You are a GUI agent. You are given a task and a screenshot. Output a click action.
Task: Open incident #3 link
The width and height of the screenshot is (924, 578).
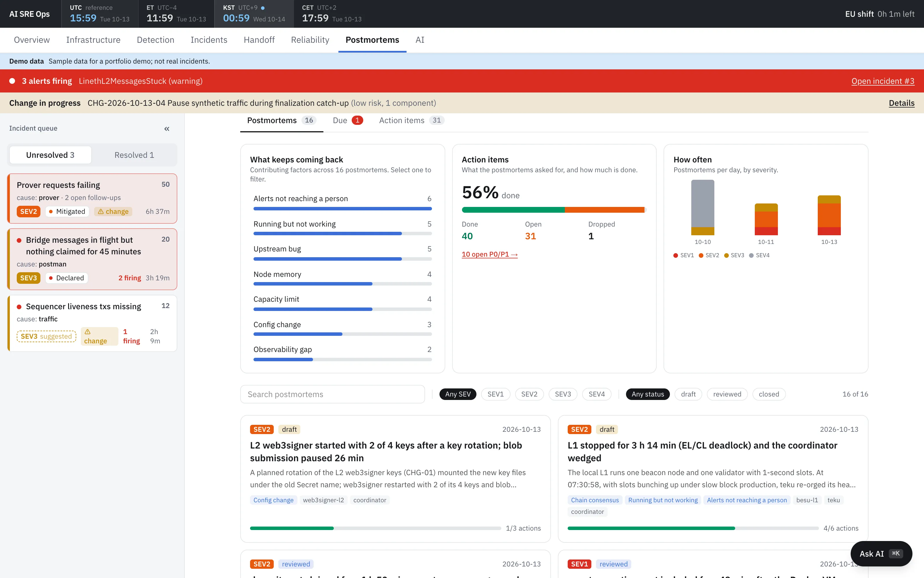point(883,81)
